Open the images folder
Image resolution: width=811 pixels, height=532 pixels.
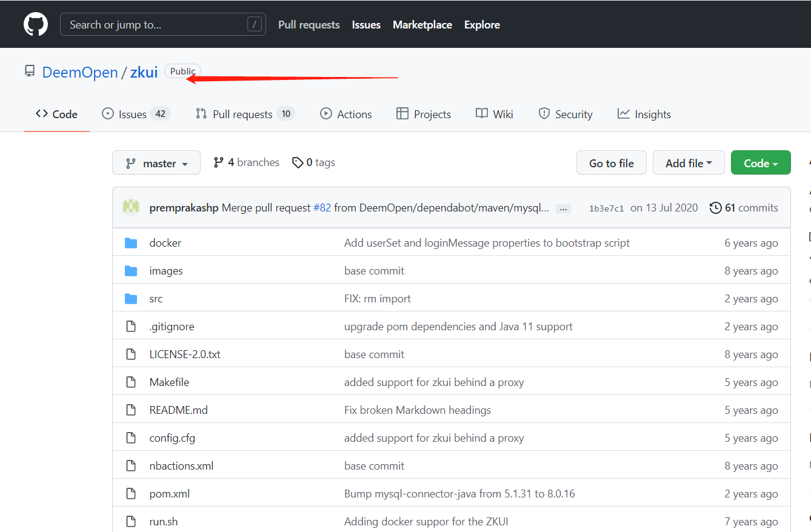point(166,271)
